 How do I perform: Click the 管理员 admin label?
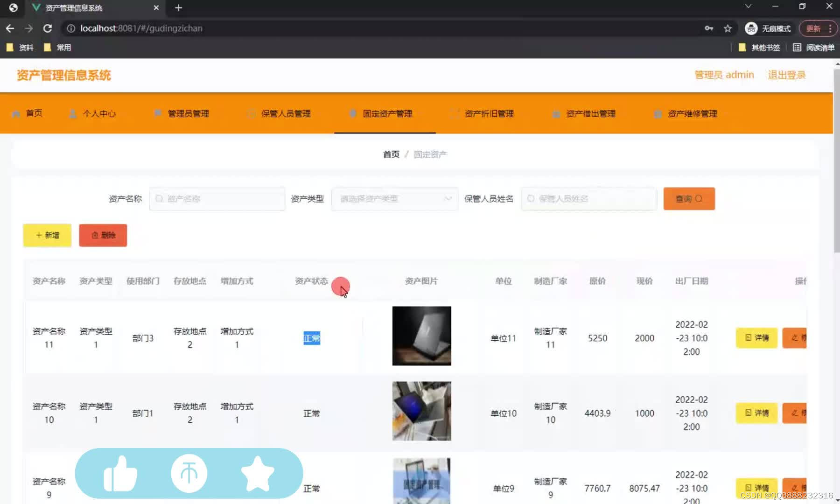pos(724,75)
